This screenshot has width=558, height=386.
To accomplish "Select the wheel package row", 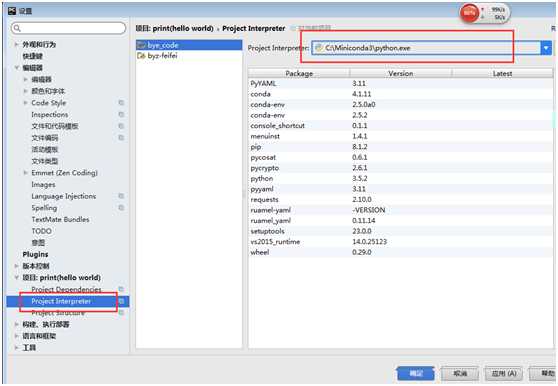I will (400, 252).
